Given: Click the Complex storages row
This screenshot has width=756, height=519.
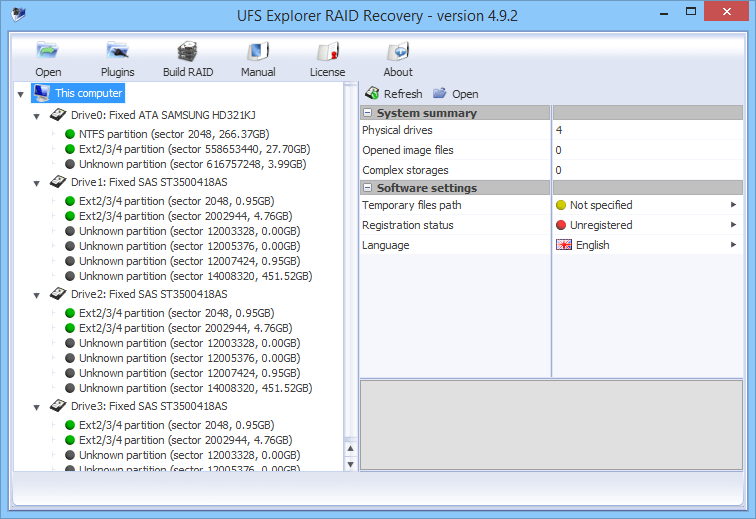Looking at the screenshot, I should [x=551, y=170].
